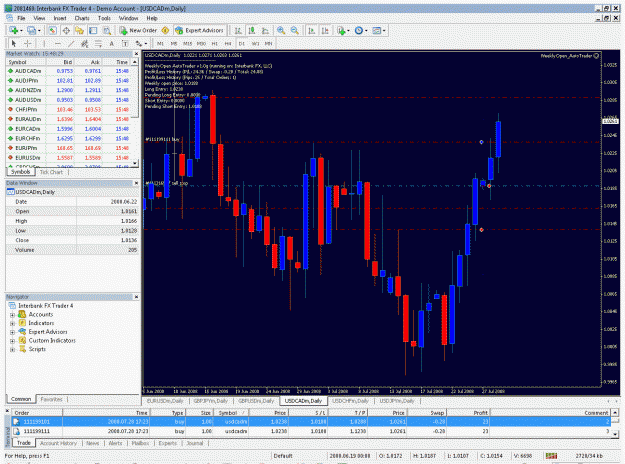This screenshot has height=464, width=625.
Task: Open the File menu
Action: pos(21,18)
